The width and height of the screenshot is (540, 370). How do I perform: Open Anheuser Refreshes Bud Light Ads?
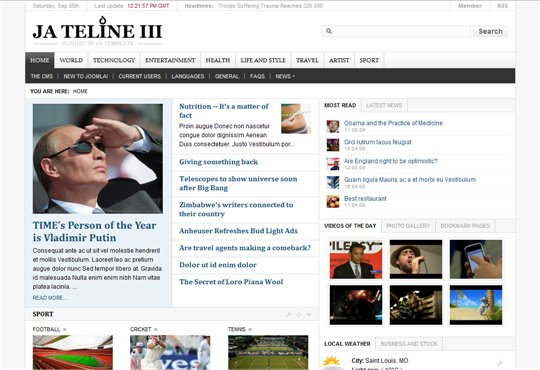tap(238, 231)
